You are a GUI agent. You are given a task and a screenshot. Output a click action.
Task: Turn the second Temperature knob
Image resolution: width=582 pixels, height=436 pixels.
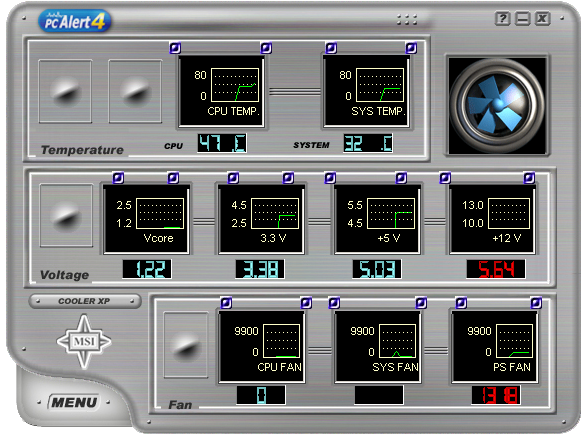pyautogui.click(x=135, y=91)
